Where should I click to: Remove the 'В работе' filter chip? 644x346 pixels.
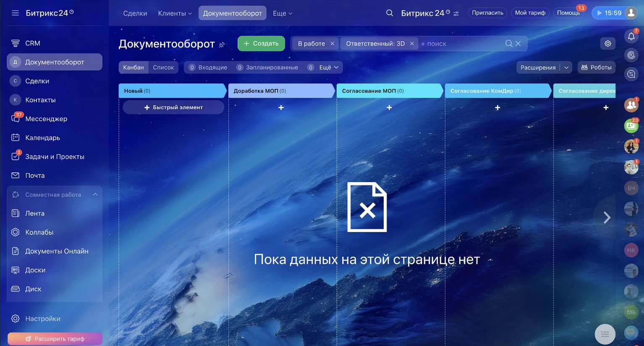click(x=332, y=44)
